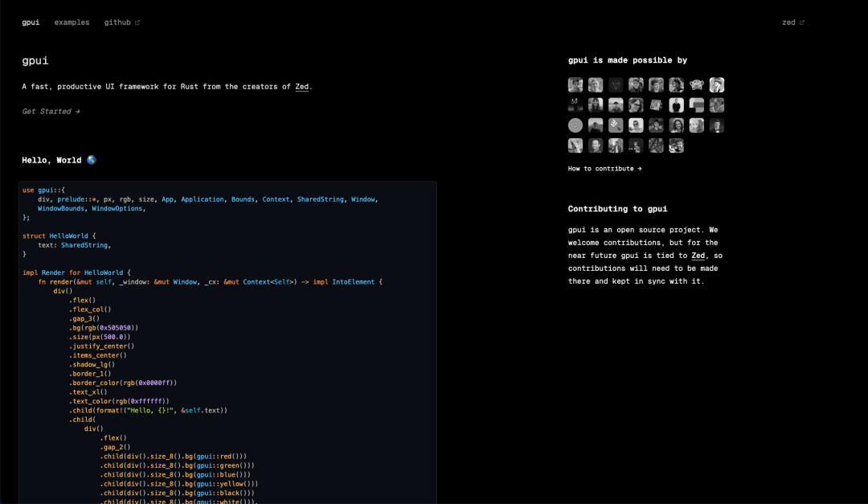The height and width of the screenshot is (504, 868).
Task: Click the code line with gpui::yellow()
Action: click(178, 484)
